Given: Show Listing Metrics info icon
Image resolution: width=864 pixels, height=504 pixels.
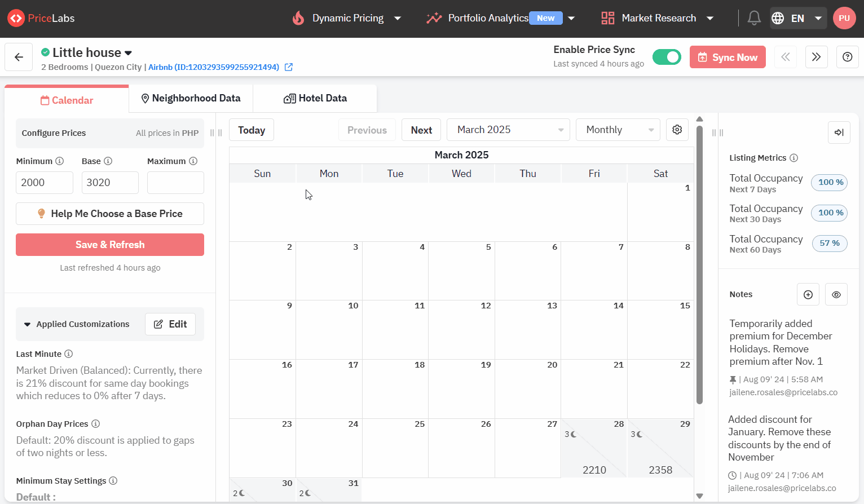Looking at the screenshot, I should pos(794,158).
